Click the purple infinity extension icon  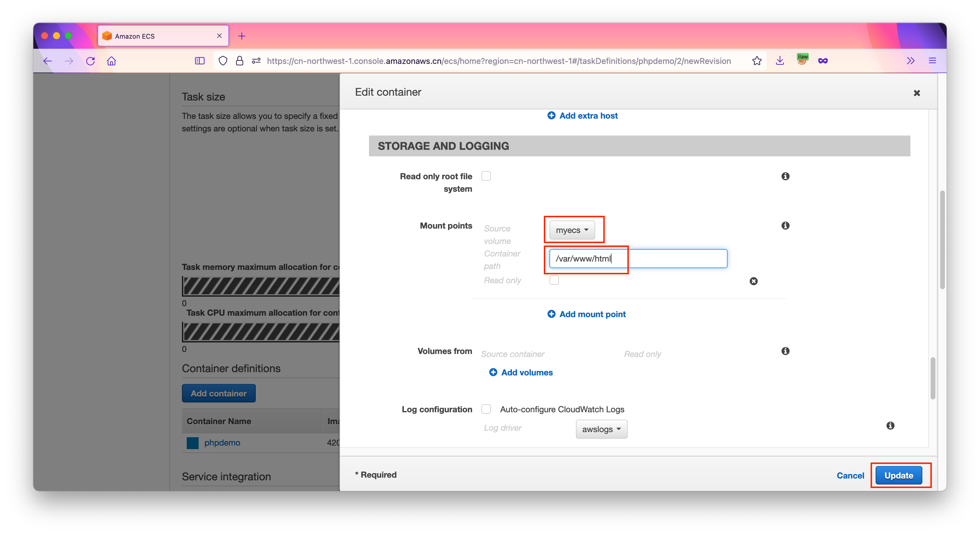(823, 61)
